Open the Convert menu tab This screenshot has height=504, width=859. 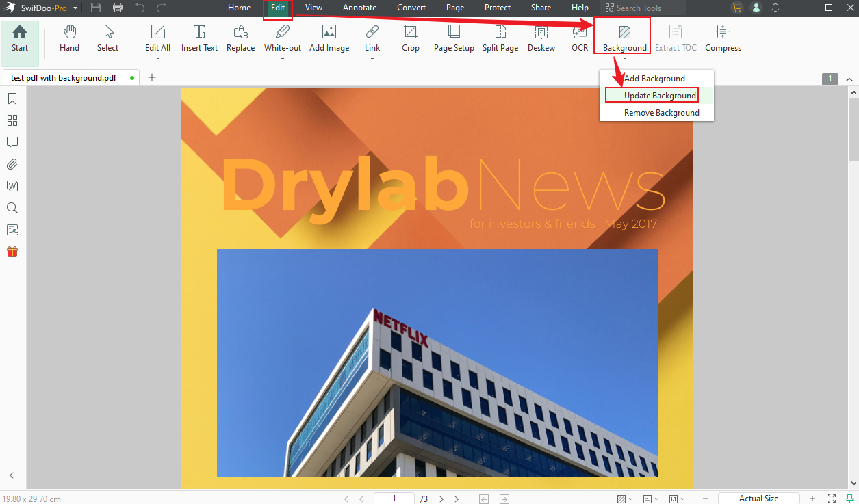411,8
